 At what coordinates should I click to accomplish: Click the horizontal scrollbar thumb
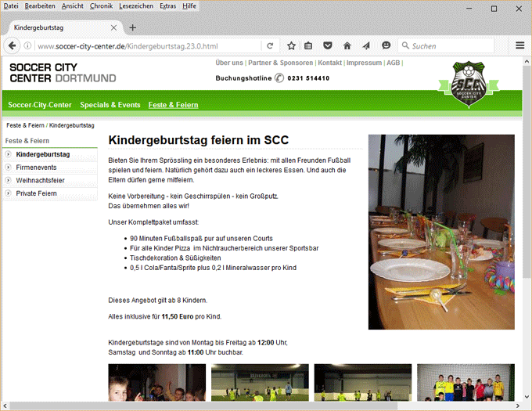point(203,406)
